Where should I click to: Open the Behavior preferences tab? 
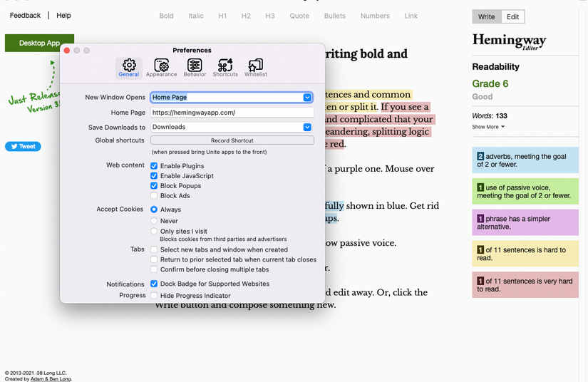195,68
